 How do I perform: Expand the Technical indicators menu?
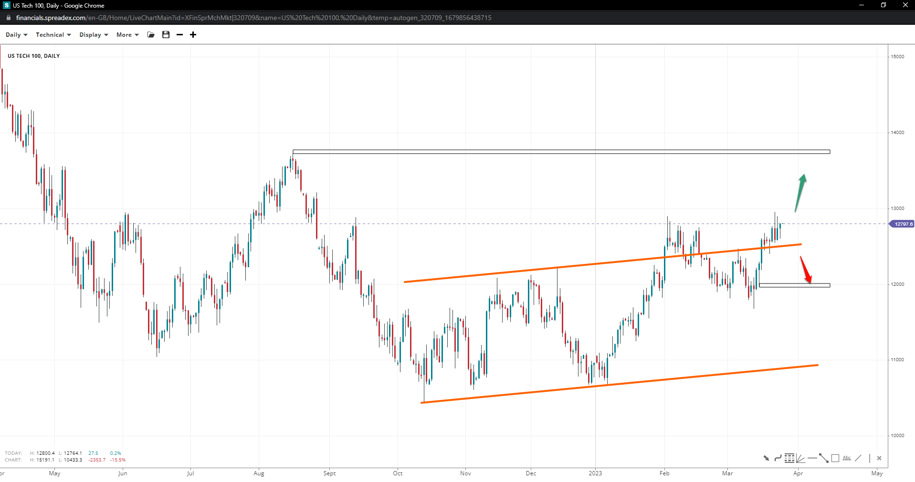click(53, 35)
